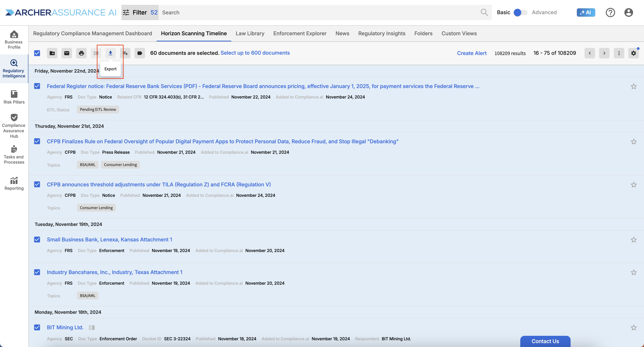Click the Export download icon
Image resolution: width=644 pixels, height=347 pixels.
(111, 53)
